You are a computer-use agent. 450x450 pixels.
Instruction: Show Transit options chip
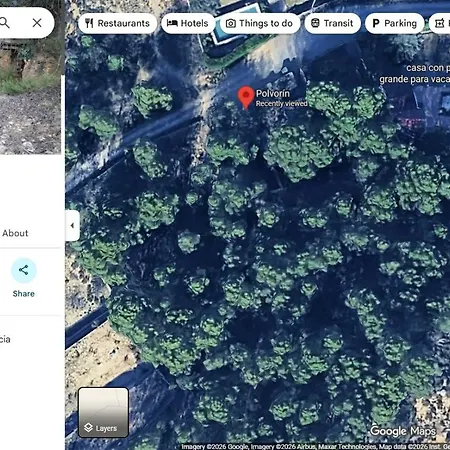[x=332, y=23]
